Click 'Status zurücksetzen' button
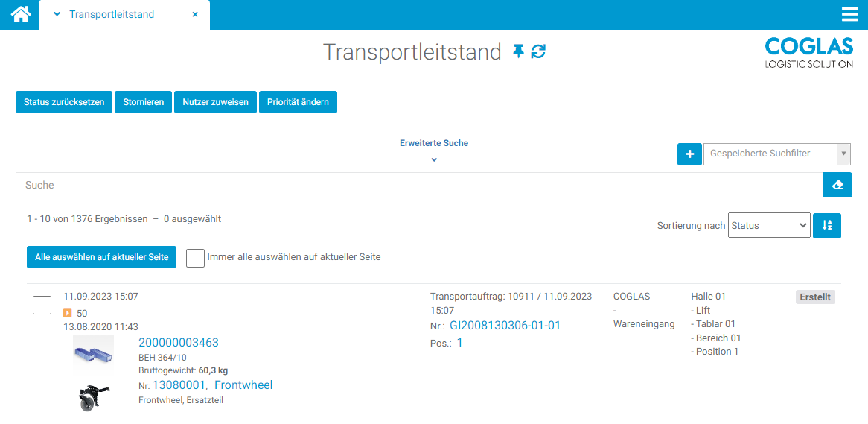Screen dimensions: 868x424 (64, 102)
